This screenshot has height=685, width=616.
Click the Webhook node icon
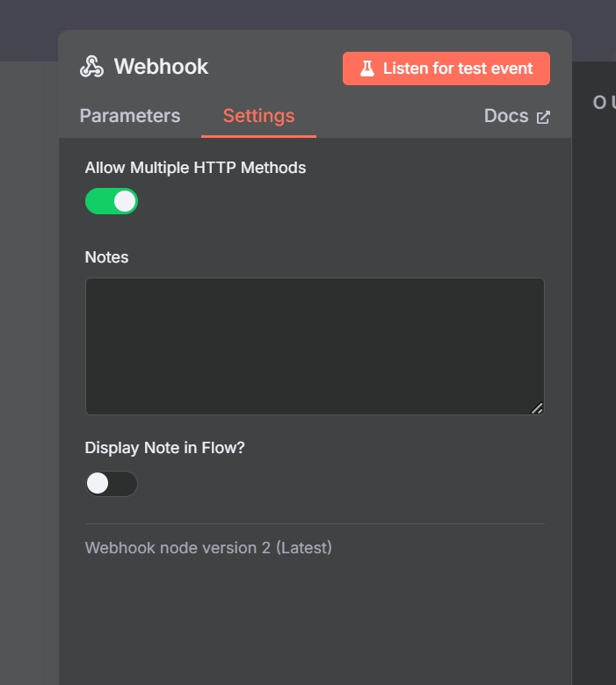point(91,67)
